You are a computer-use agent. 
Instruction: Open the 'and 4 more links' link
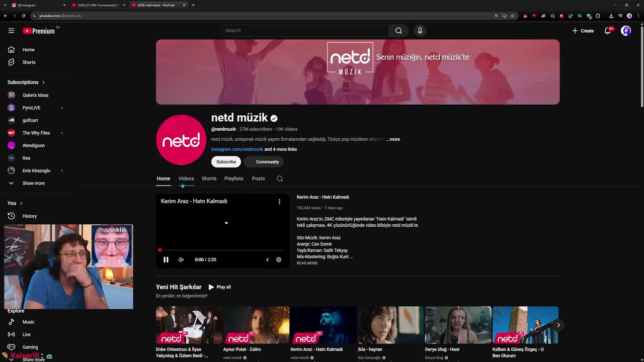[281, 149]
